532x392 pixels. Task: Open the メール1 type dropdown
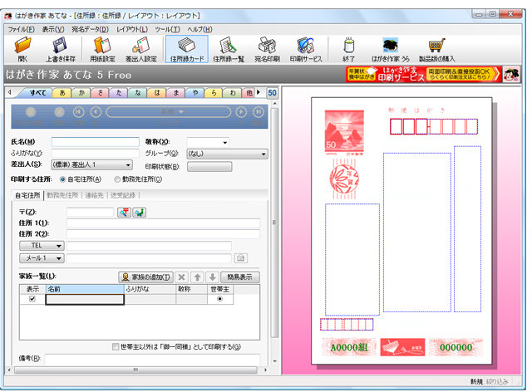point(42,258)
